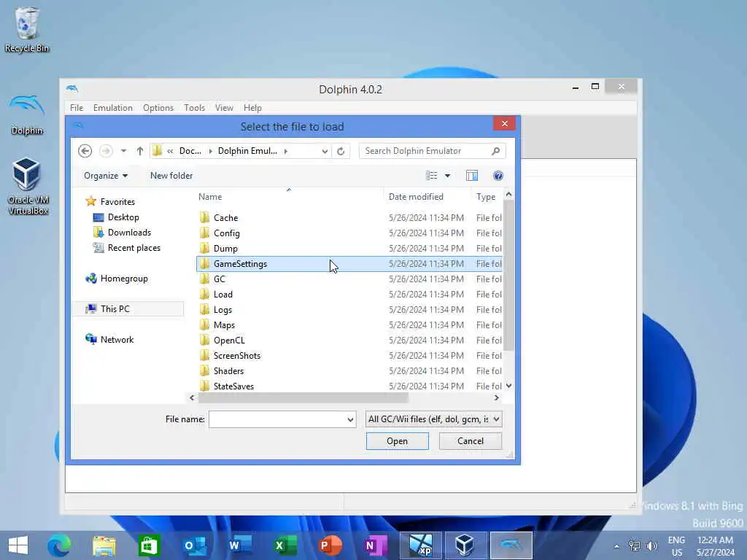The image size is (747, 560).
Task: Expand the Dolphin Emul... breadcrumb arrow
Action: (x=286, y=151)
